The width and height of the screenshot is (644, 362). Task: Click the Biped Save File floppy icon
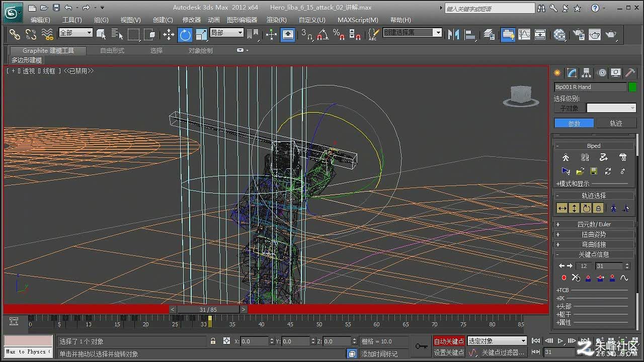pyautogui.click(x=594, y=171)
